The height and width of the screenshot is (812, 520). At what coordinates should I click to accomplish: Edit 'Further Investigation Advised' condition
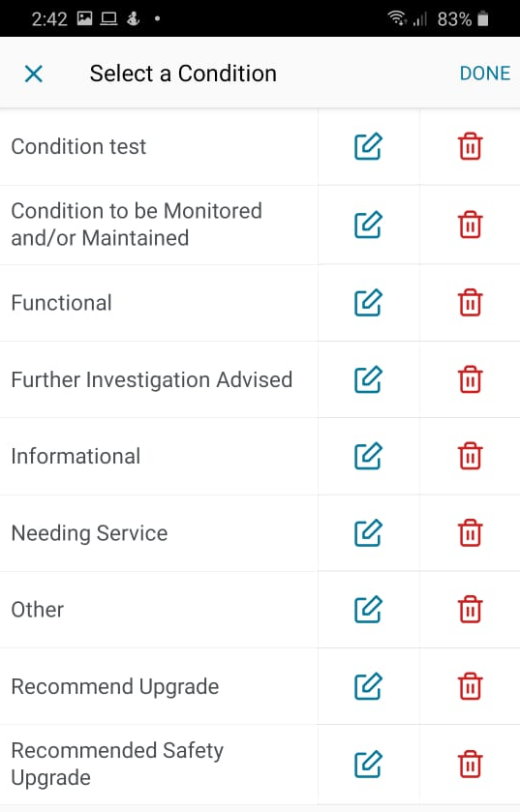368,379
